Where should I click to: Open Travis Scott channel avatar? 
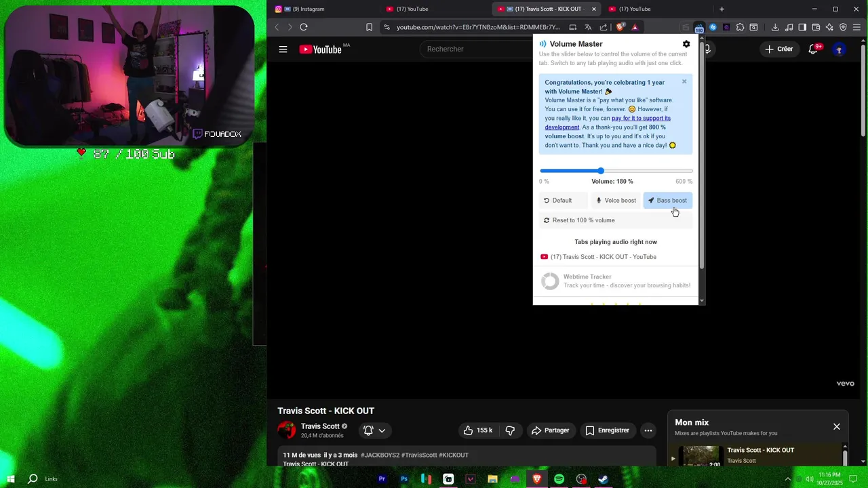coord(287,430)
